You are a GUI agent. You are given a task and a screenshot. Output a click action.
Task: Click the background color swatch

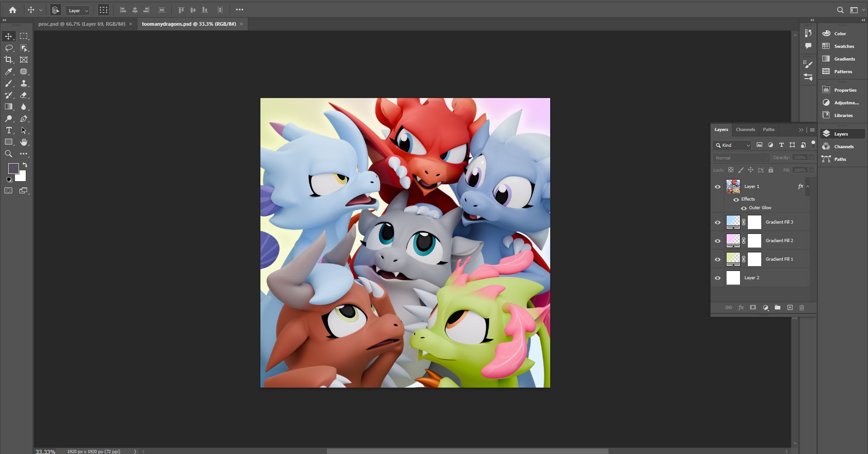22,178
